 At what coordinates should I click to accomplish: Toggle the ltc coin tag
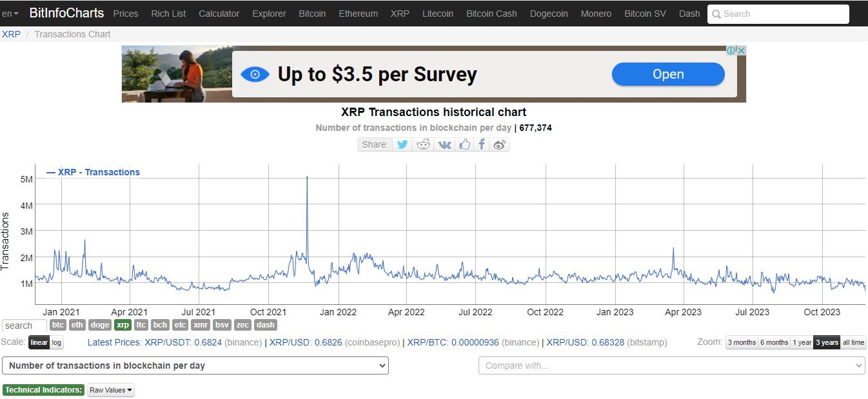[141, 325]
